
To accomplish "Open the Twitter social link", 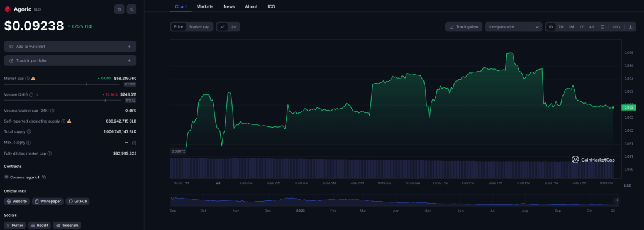I will coord(15,226).
